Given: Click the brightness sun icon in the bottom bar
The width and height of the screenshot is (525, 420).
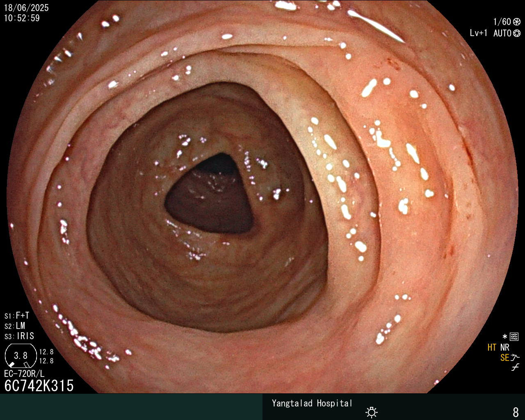Looking at the screenshot, I should click(372, 412).
